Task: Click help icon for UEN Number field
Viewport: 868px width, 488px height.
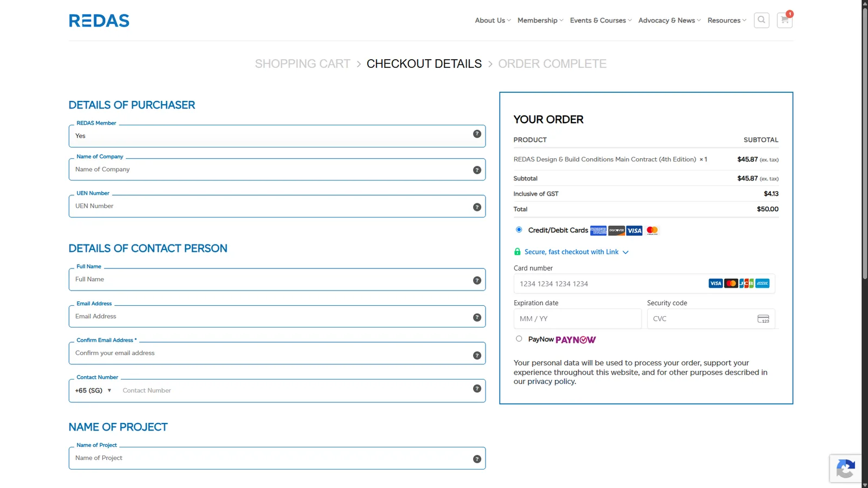Action: tap(477, 207)
